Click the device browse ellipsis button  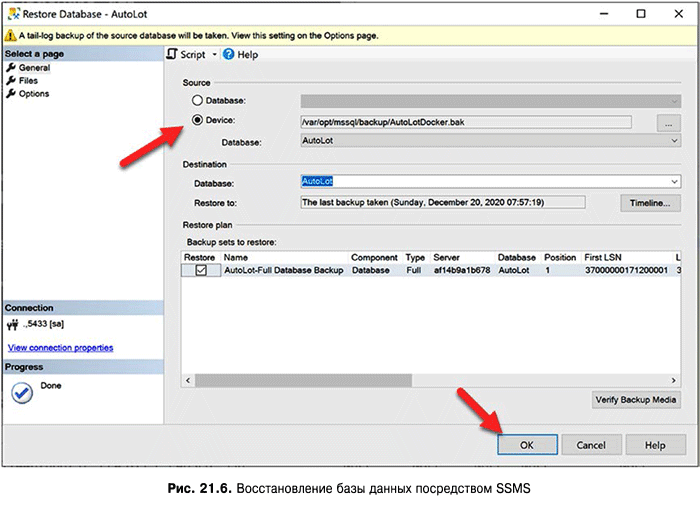[x=667, y=122]
